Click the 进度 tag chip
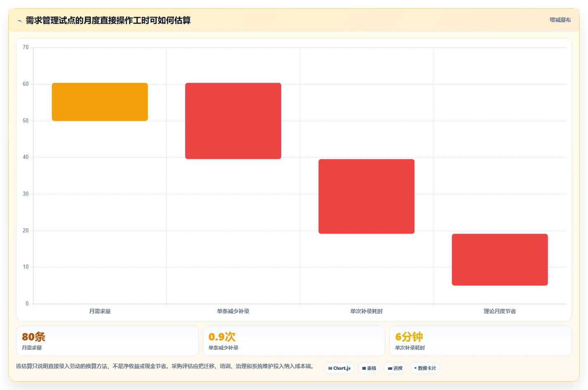This screenshot has width=588, height=390. (395, 368)
